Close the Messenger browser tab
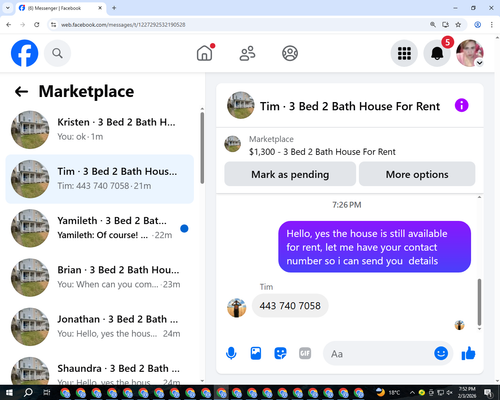Screen dimensions: 500x400 point(100,8)
